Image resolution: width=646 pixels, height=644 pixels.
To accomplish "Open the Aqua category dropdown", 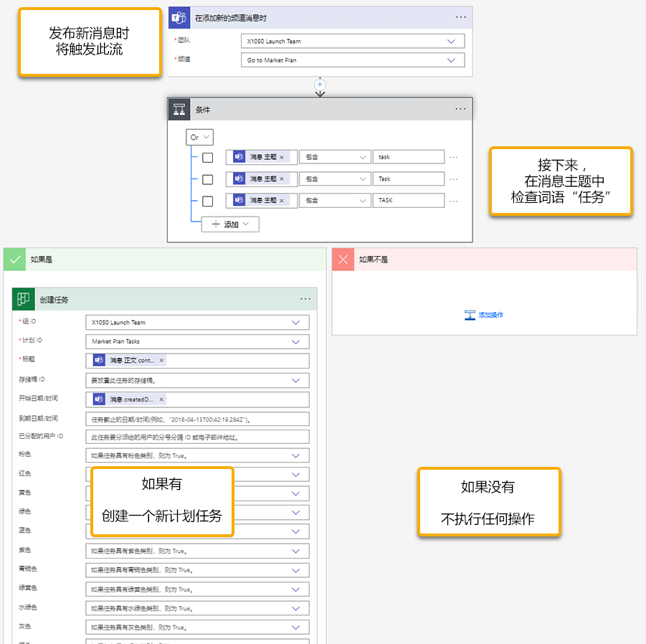I will [197, 609].
